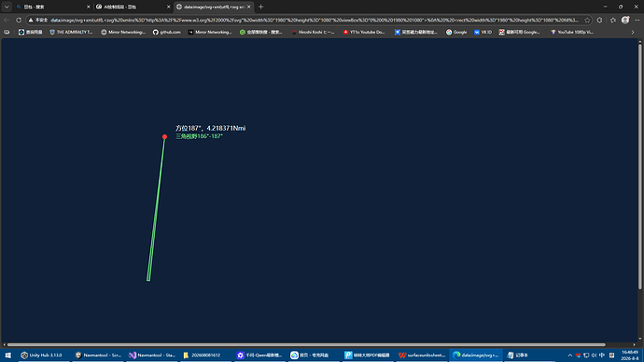Go back with the browser back arrow
644x362 pixels.
coord(7,20)
